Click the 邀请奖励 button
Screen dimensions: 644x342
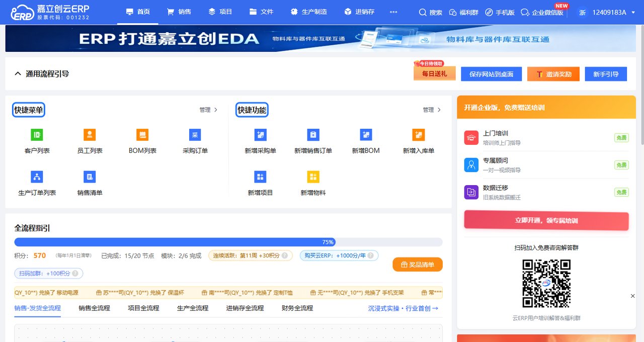coord(553,74)
